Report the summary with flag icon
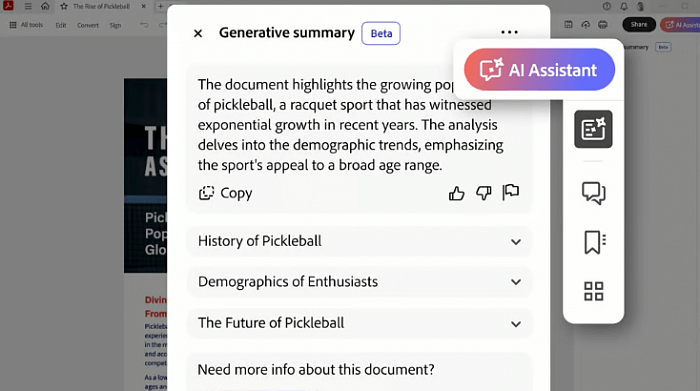Image resolution: width=700 pixels, height=391 pixels. click(511, 192)
